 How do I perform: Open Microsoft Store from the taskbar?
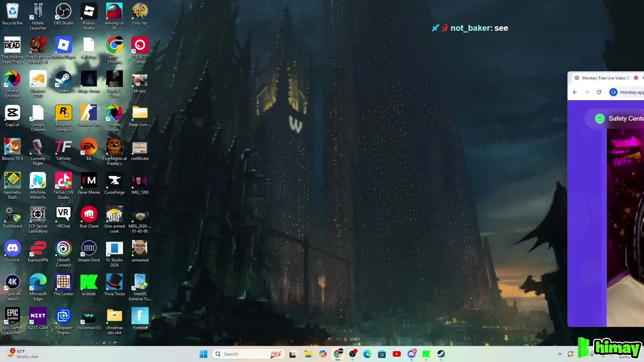(x=382, y=354)
